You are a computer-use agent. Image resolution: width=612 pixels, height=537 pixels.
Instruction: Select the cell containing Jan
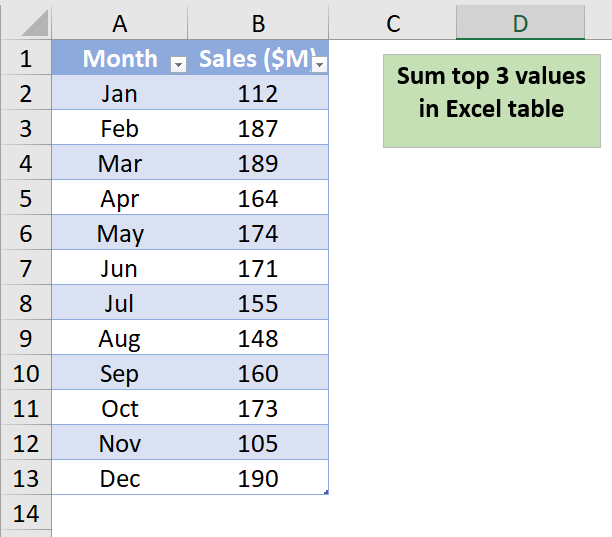(120, 94)
